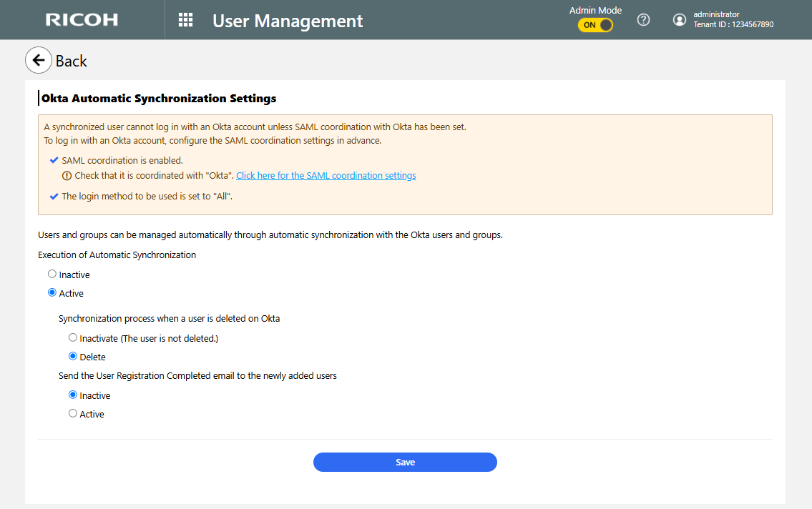The image size is (812, 509).
Task: Choose Inactivate (The user is not deleted.)
Action: tap(73, 338)
